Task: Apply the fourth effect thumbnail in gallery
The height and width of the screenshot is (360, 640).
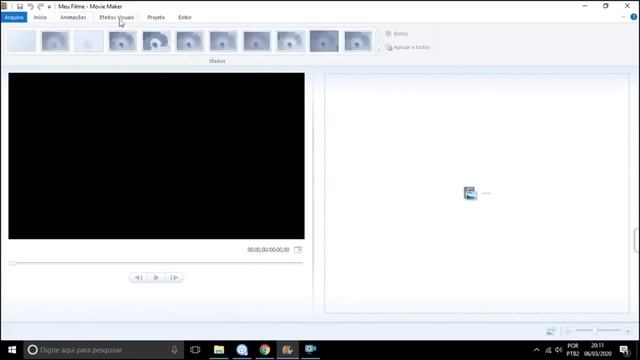Action: pyautogui.click(x=122, y=41)
